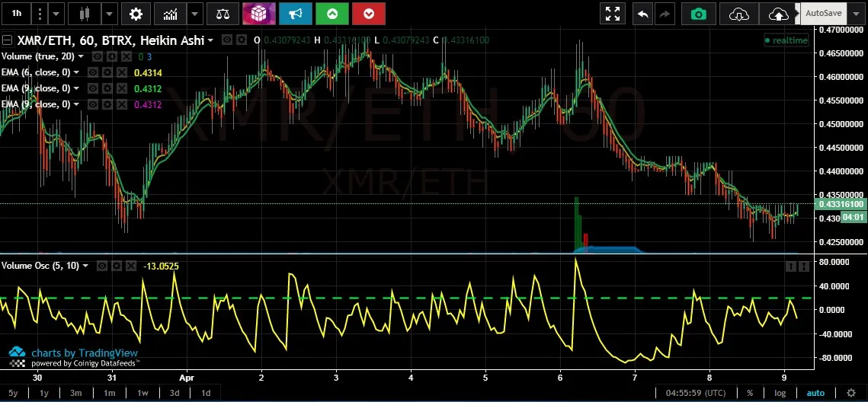Remove the Volume Osc indicator
Viewport: 868px width, 402px height.
(x=130, y=266)
